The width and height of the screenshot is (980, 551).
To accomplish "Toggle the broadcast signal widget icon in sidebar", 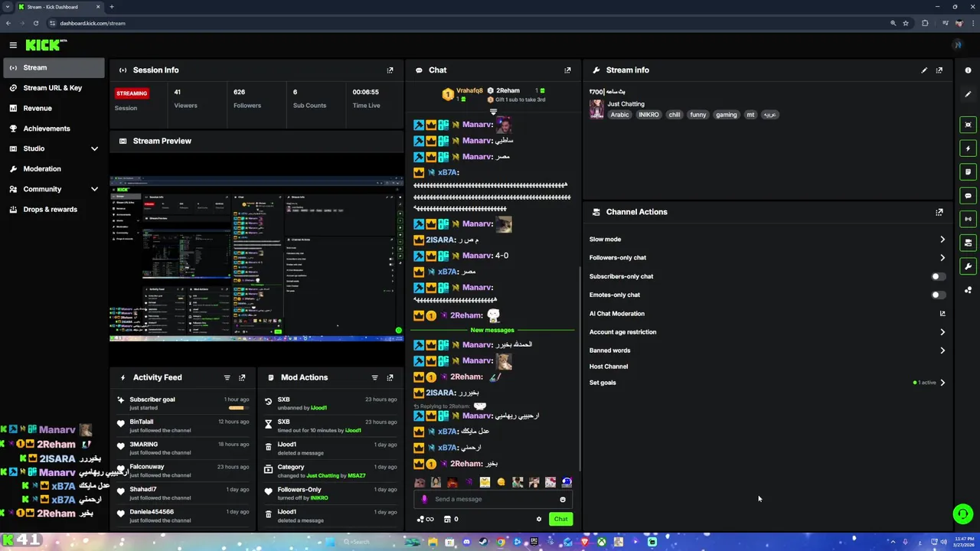I will point(969,219).
